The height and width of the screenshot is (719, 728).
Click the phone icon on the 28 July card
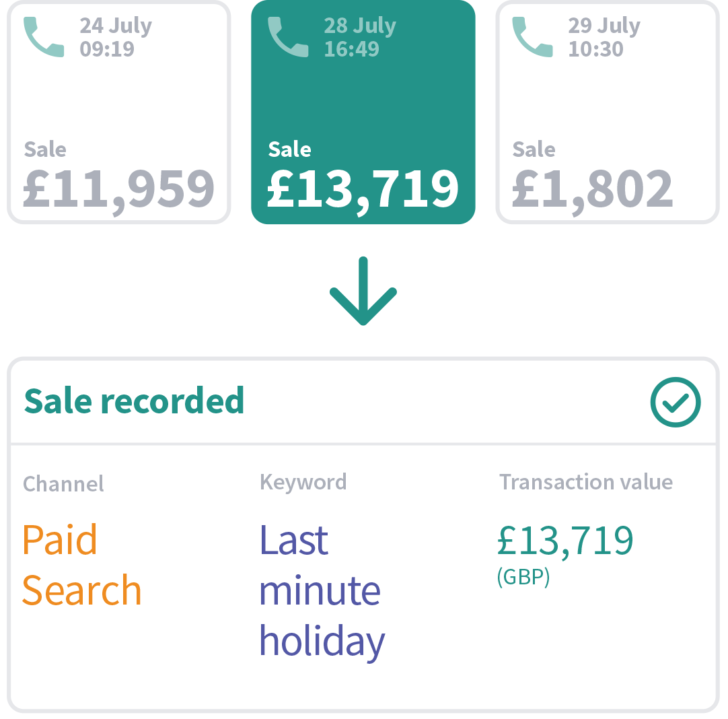289,38
